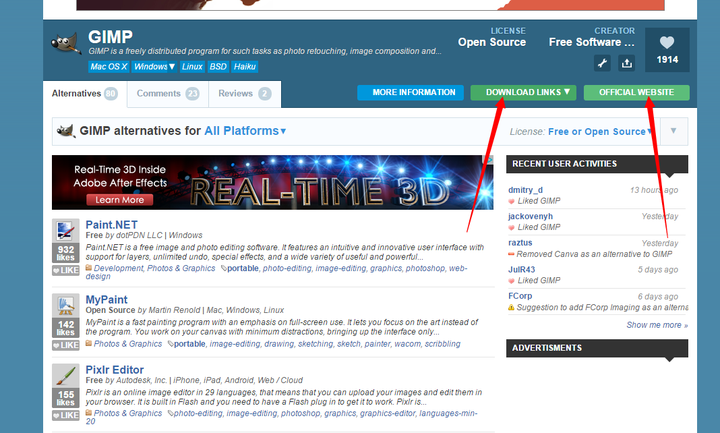Click the wrench edit icon
The height and width of the screenshot is (433, 720).
[602, 62]
